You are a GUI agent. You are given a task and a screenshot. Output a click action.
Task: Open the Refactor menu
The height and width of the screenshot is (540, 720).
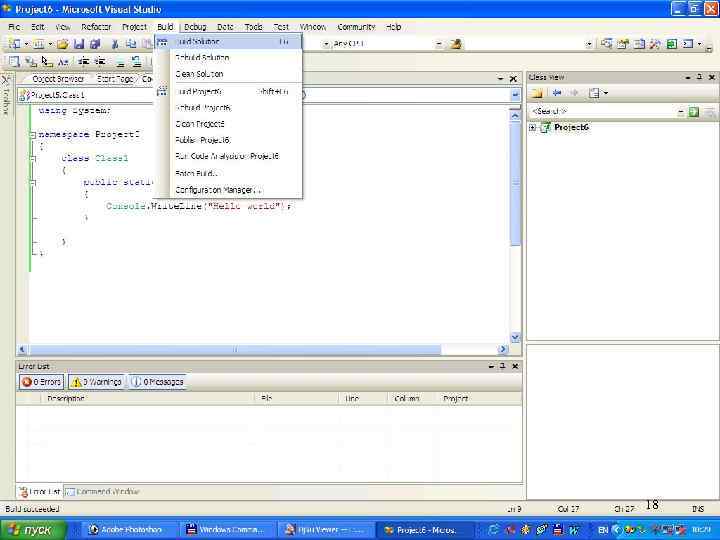coord(96,27)
